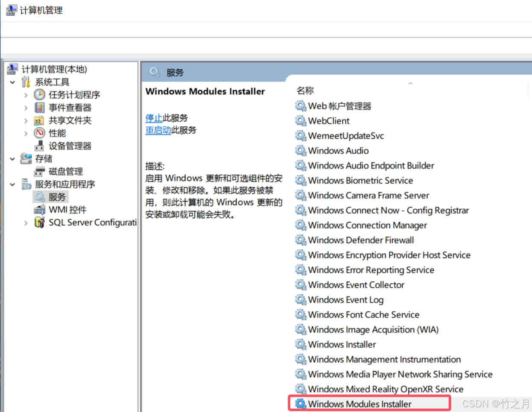Click gear icon beside WebClient service
The height and width of the screenshot is (412, 532).
point(301,121)
